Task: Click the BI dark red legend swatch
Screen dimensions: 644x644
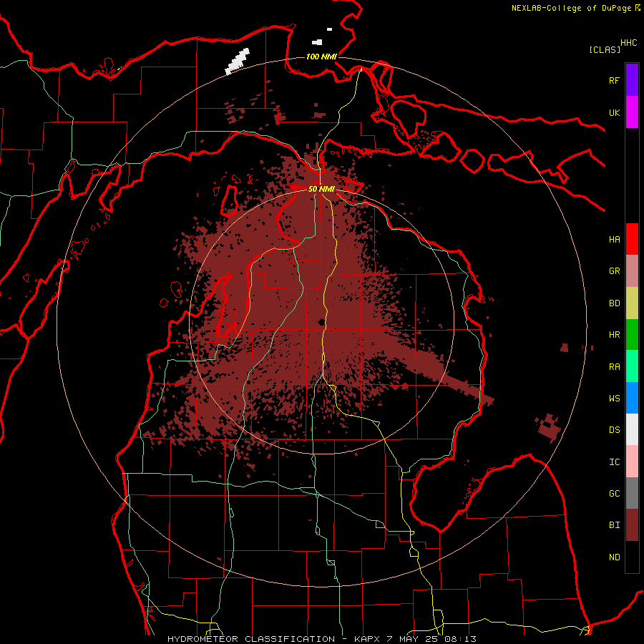Action: coord(632,525)
